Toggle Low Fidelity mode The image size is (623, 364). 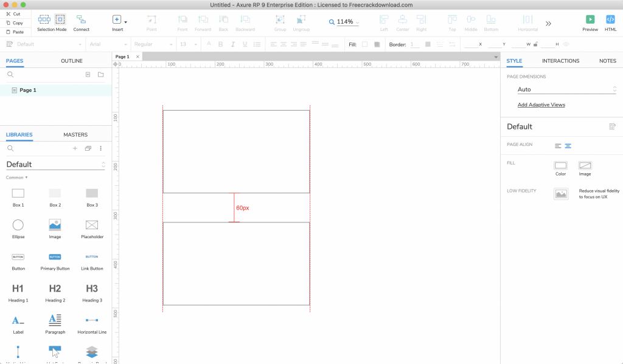(x=560, y=194)
